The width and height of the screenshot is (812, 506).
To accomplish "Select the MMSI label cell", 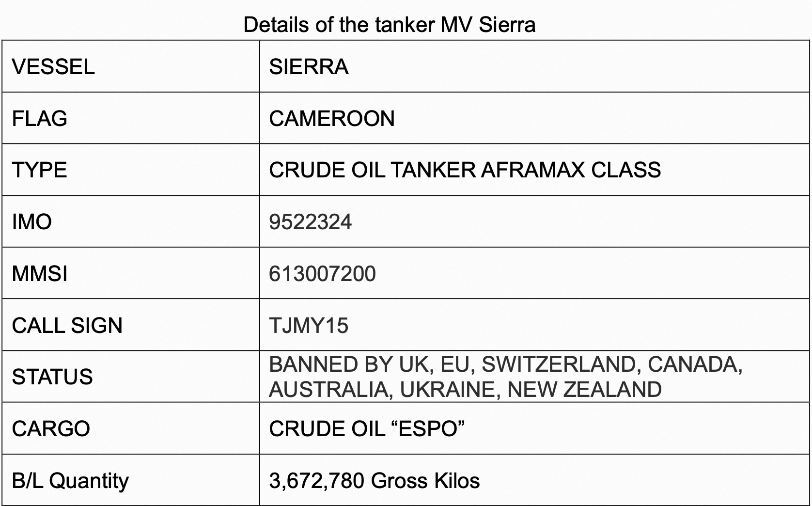I will [131, 273].
